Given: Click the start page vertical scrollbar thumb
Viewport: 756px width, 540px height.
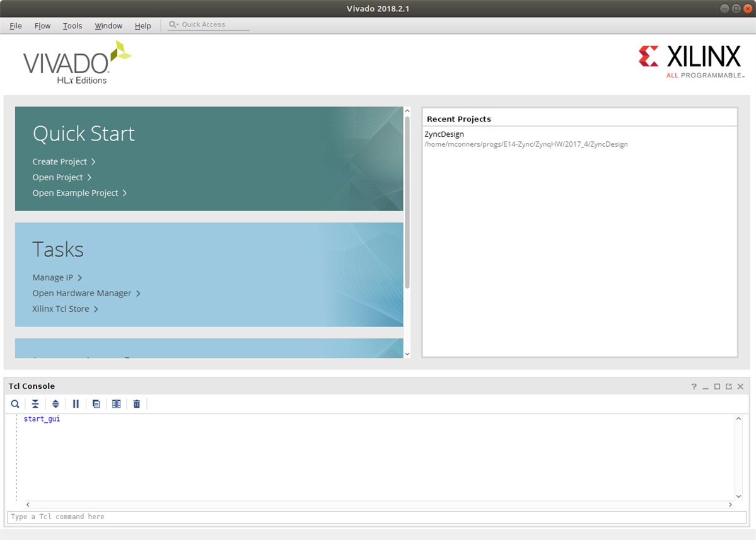Looking at the screenshot, I should click(407, 202).
